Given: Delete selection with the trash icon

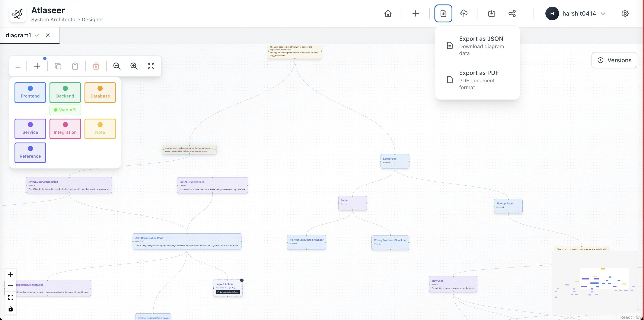Looking at the screenshot, I should pos(96,66).
